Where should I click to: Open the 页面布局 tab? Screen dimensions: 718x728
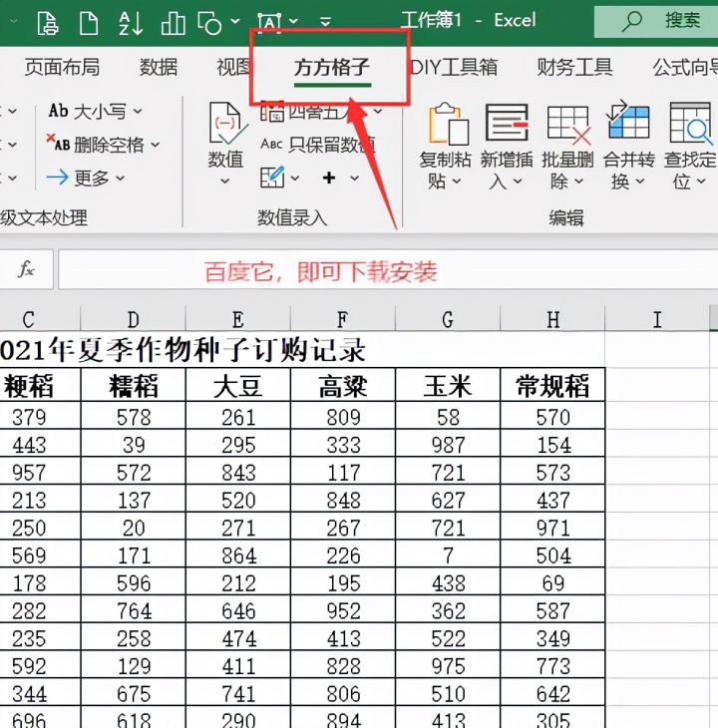(62, 68)
